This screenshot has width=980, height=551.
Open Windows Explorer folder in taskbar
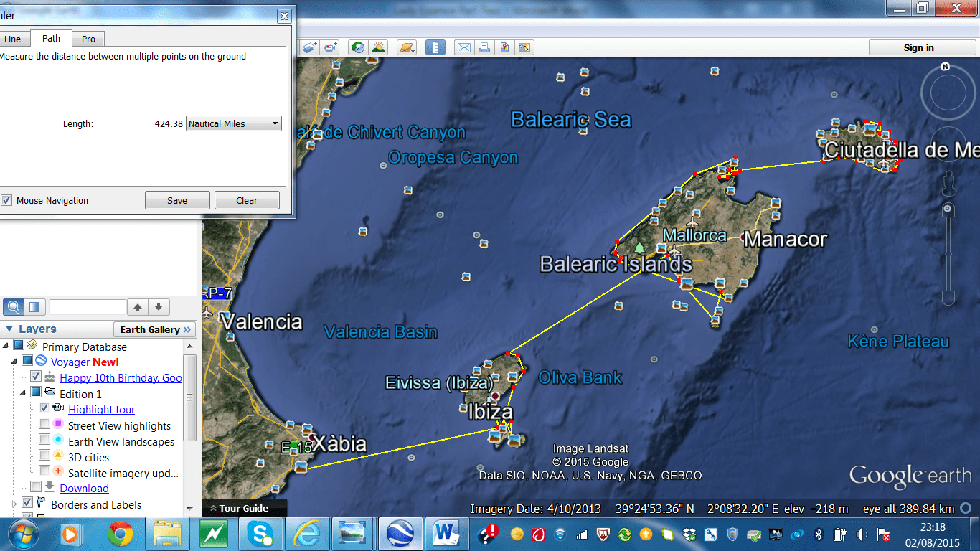pos(166,534)
